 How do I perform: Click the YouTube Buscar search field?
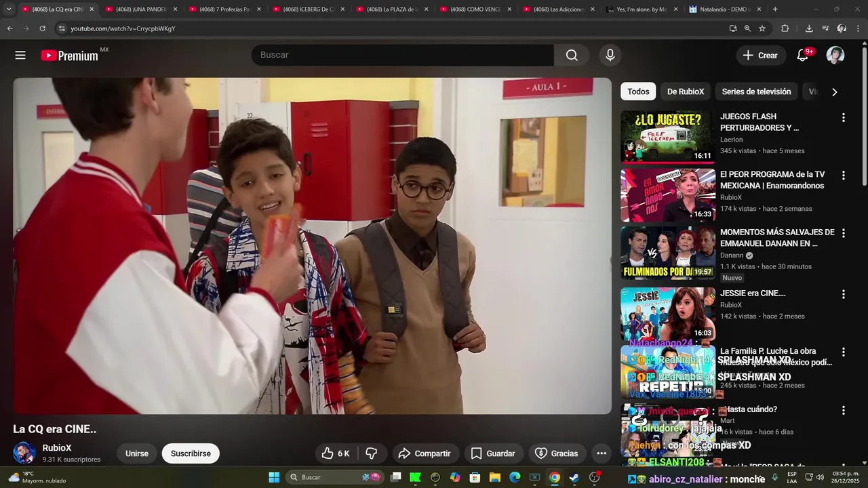point(403,56)
